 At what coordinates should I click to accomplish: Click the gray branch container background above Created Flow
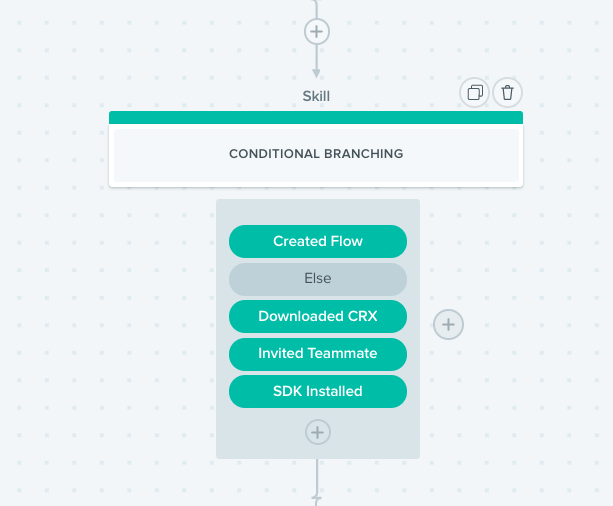pos(318,212)
